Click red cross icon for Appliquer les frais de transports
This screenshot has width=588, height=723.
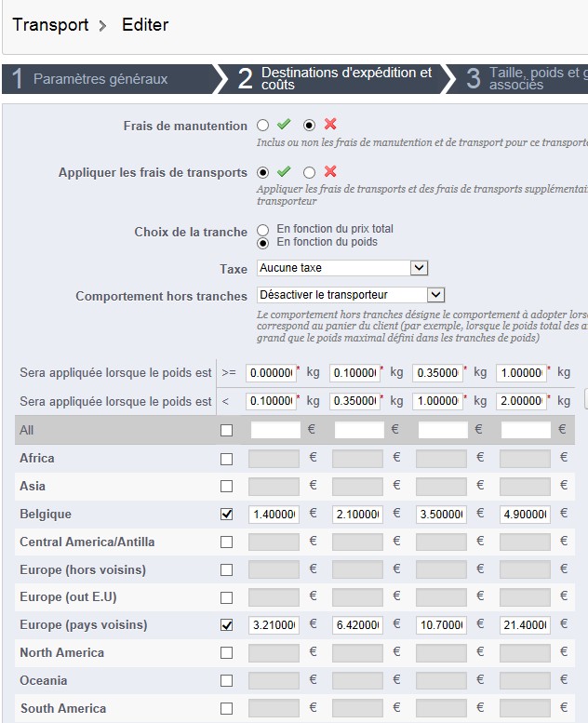(x=330, y=172)
